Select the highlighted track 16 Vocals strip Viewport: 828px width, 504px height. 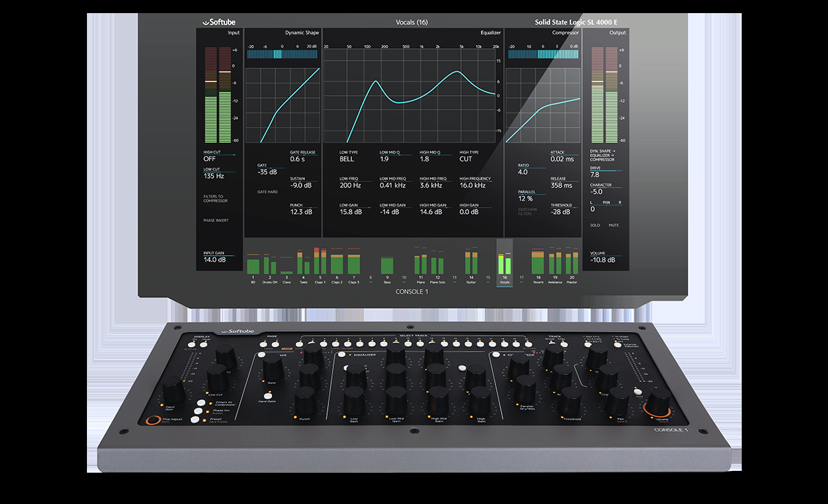(504, 263)
